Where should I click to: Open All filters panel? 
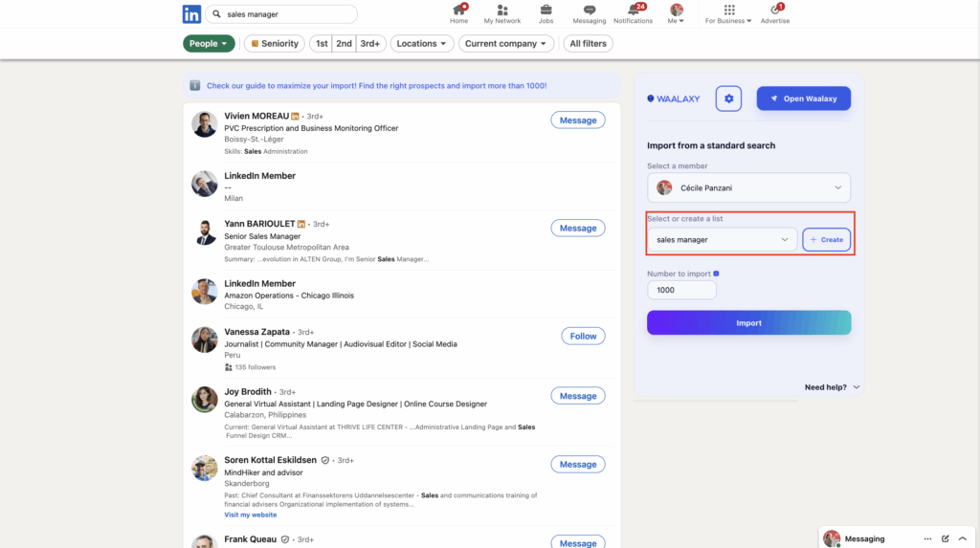pyautogui.click(x=588, y=44)
